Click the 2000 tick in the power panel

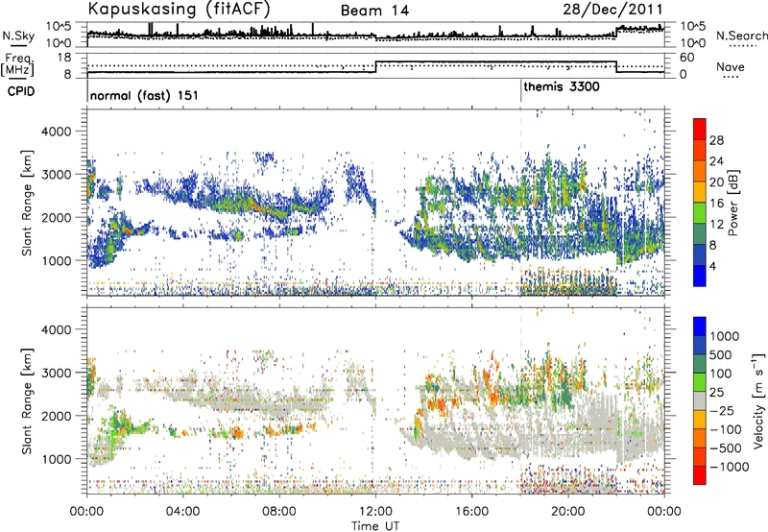coord(56,217)
